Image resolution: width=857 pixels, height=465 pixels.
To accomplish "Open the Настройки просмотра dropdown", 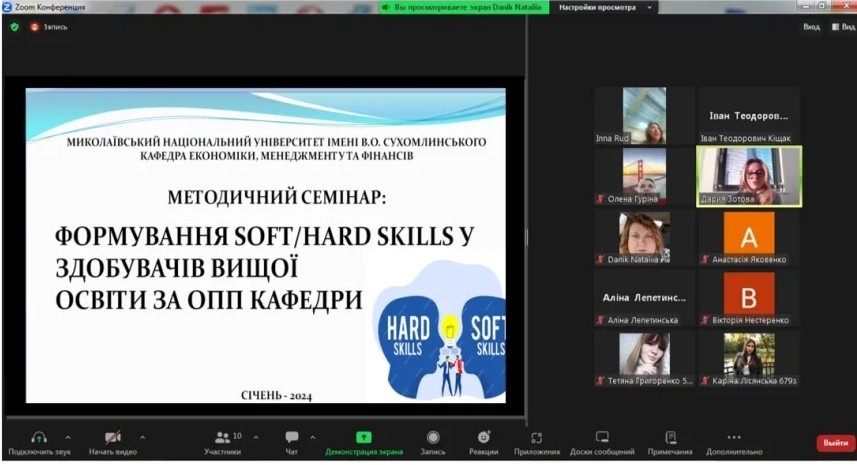I will (604, 7).
